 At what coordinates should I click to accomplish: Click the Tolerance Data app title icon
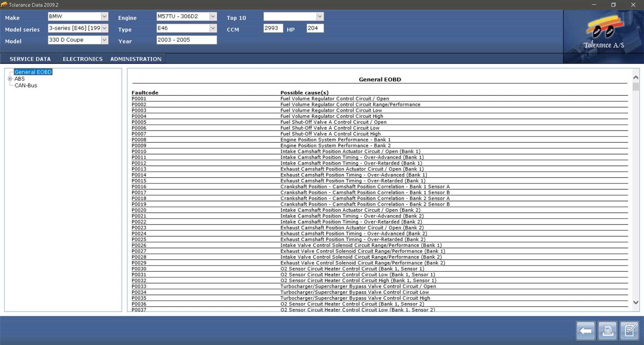(x=4, y=5)
